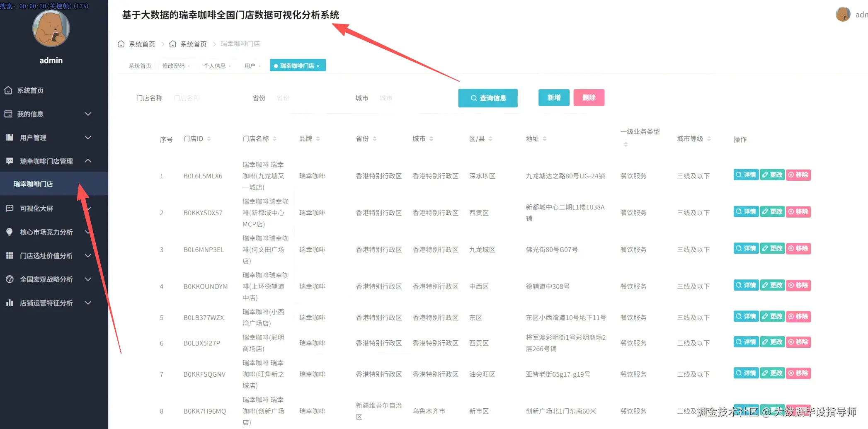Image resolution: width=868 pixels, height=429 pixels.
Task: Expand the 用户管理 menu
Action: pyautogui.click(x=88, y=138)
